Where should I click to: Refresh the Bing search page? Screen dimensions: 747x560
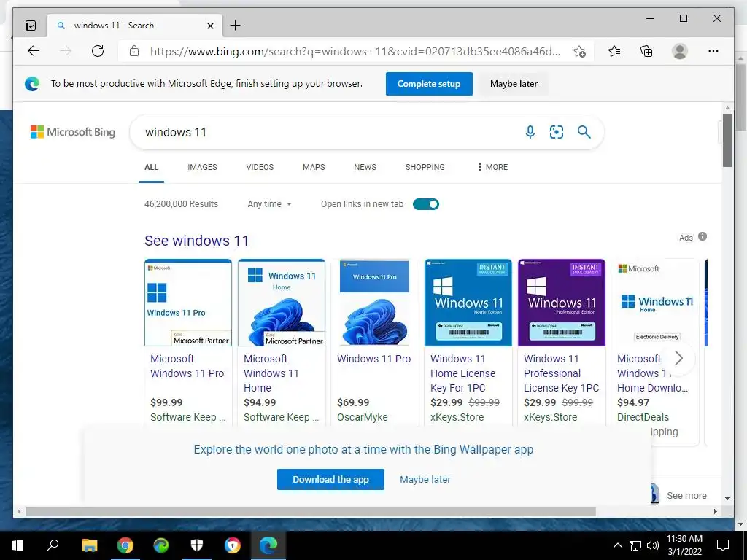[x=98, y=51]
